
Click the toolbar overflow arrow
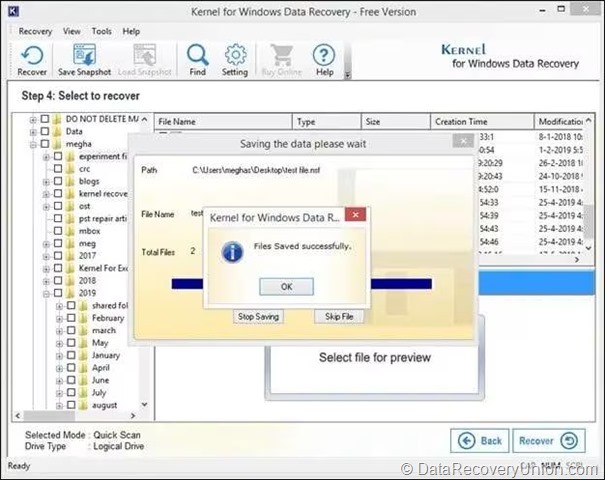point(347,75)
